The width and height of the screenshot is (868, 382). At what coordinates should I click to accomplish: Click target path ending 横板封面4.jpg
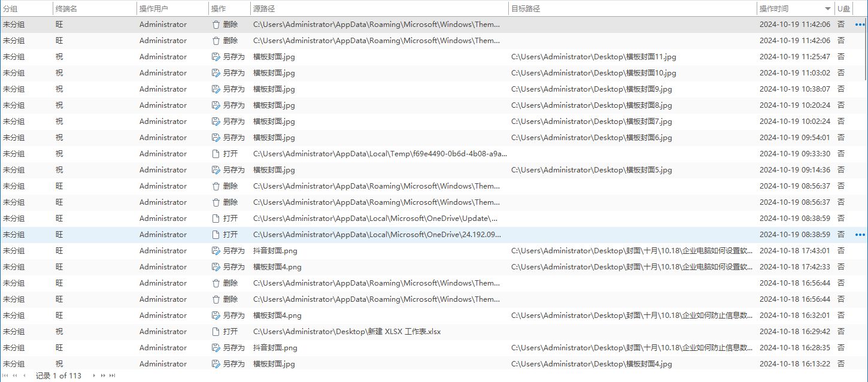pos(591,364)
